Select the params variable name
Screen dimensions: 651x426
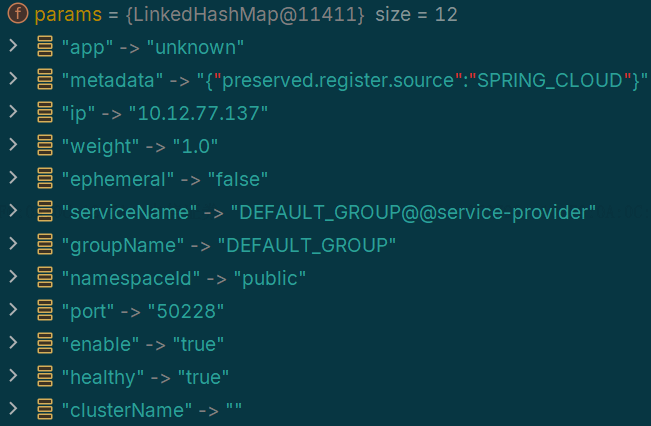click(x=68, y=15)
